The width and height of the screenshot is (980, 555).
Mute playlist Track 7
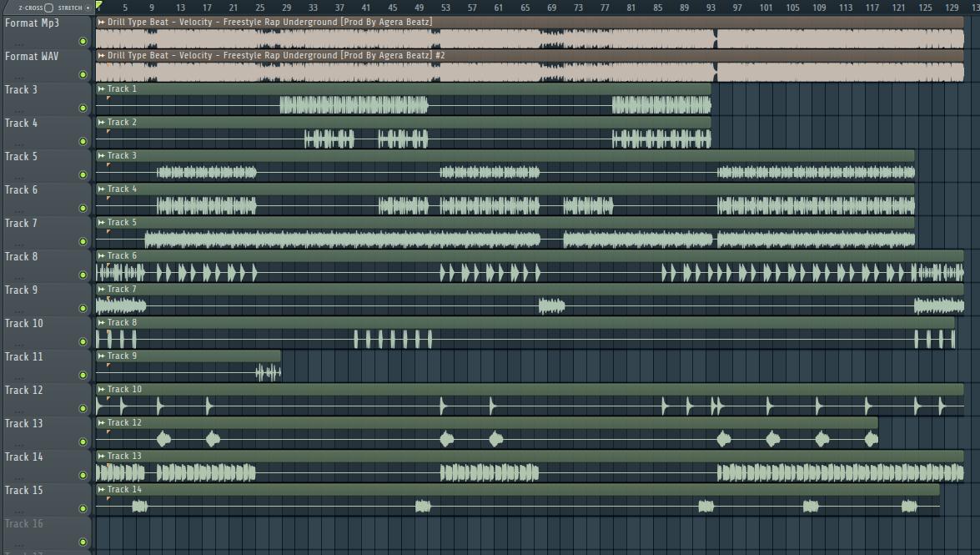tap(83, 241)
